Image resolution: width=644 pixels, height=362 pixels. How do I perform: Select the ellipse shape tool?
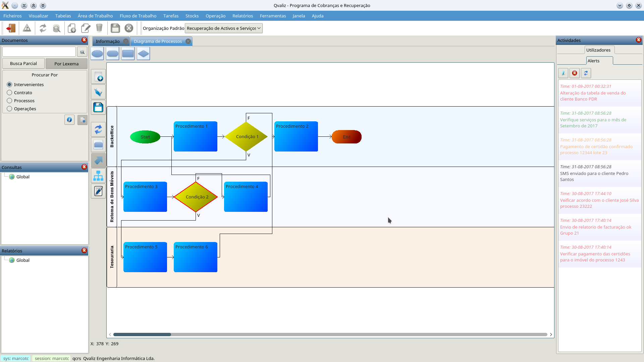click(97, 54)
